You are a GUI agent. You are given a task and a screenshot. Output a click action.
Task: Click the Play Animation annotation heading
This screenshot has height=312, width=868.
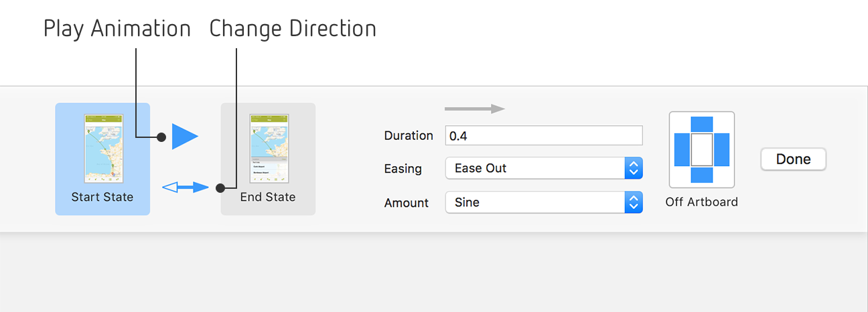coord(117,29)
